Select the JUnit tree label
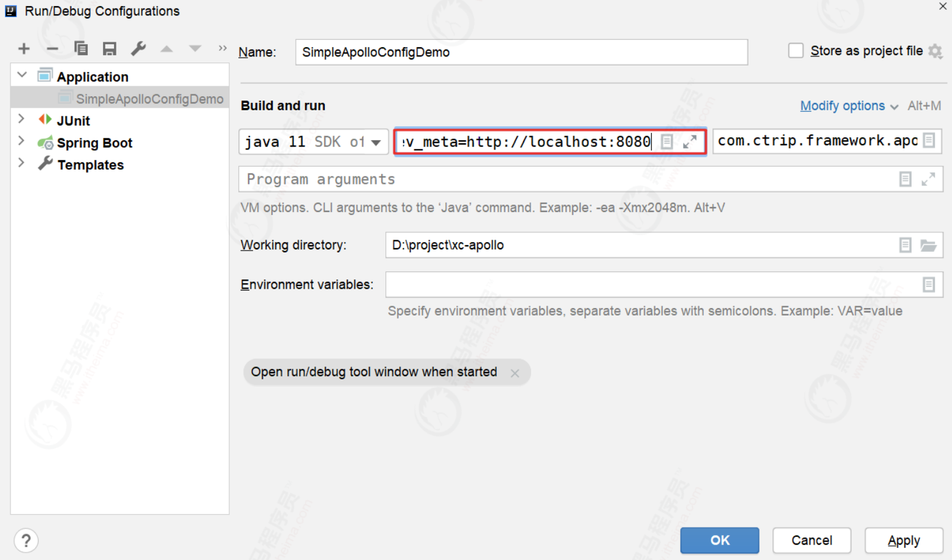 click(74, 121)
